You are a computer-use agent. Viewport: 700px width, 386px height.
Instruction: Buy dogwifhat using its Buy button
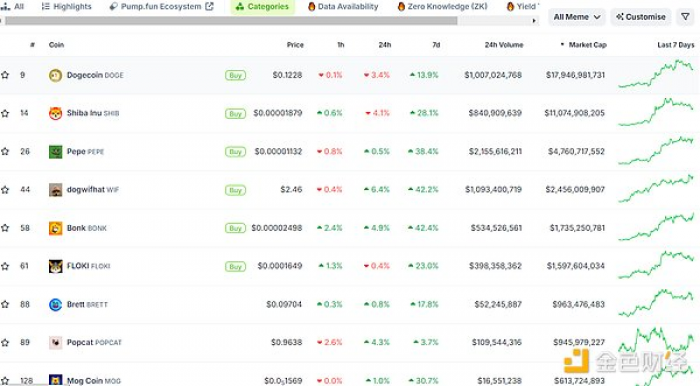tap(235, 190)
